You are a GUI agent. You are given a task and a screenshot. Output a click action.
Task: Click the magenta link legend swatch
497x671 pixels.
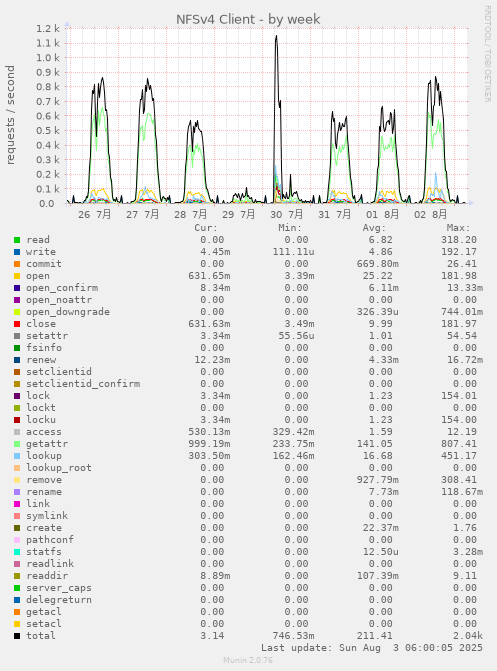coord(17,504)
